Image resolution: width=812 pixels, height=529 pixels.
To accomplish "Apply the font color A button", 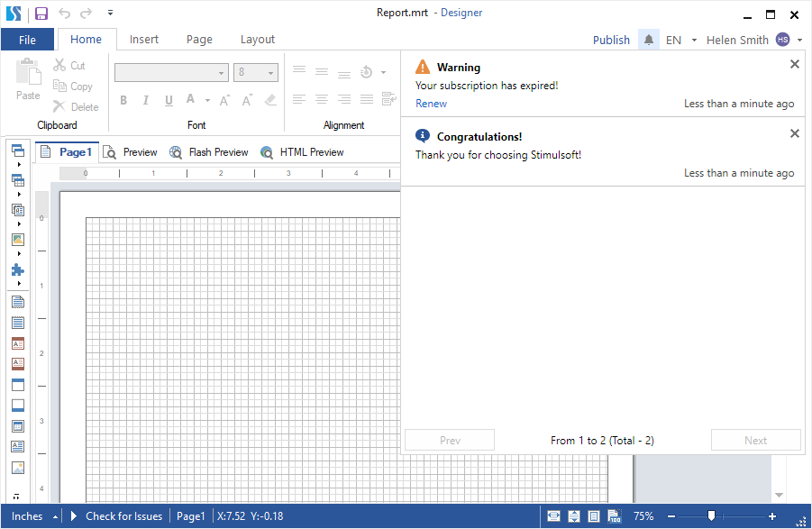I will [x=190, y=99].
